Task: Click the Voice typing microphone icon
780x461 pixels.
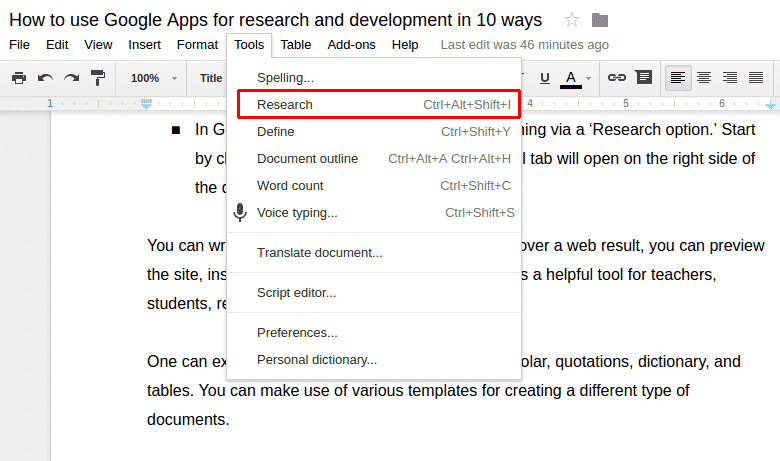Action: [x=240, y=212]
